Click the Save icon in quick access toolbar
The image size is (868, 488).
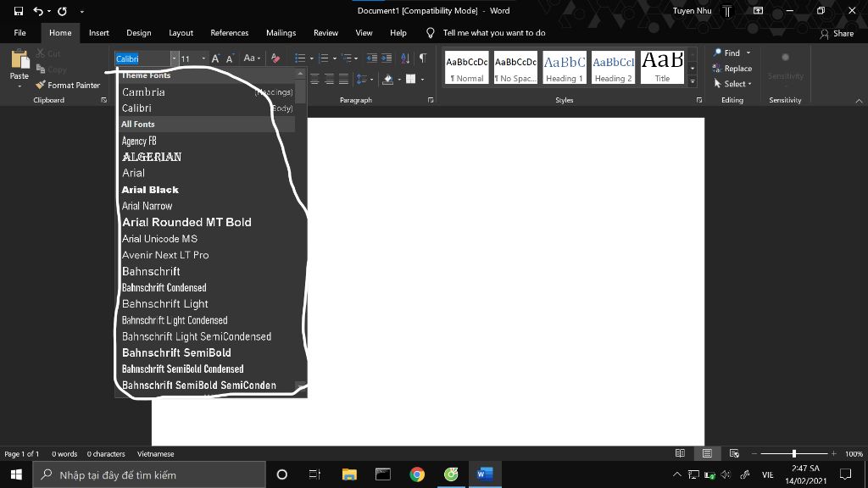(x=19, y=11)
